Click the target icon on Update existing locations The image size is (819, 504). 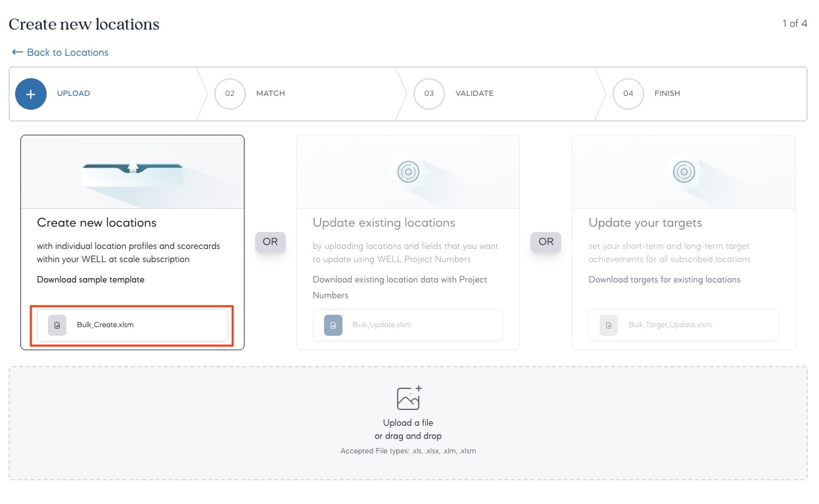(x=408, y=172)
